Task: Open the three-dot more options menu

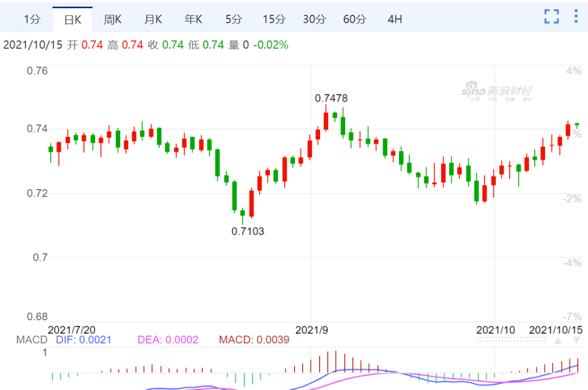Action: [x=575, y=16]
